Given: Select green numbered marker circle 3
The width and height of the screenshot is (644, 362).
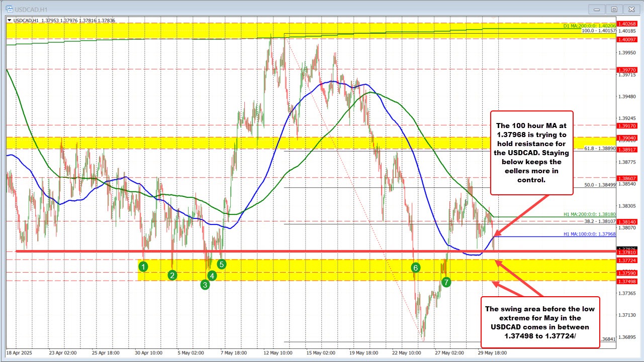Looking at the screenshot, I should 205,284.
